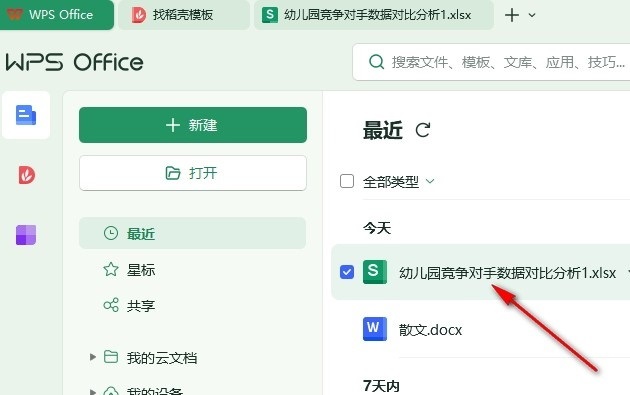Expand the 我的云文档 tree arrow
630x395 pixels.
pyautogui.click(x=93, y=357)
